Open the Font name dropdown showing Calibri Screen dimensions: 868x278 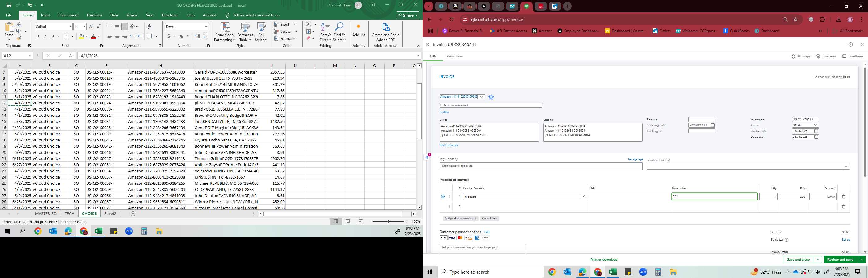70,27
